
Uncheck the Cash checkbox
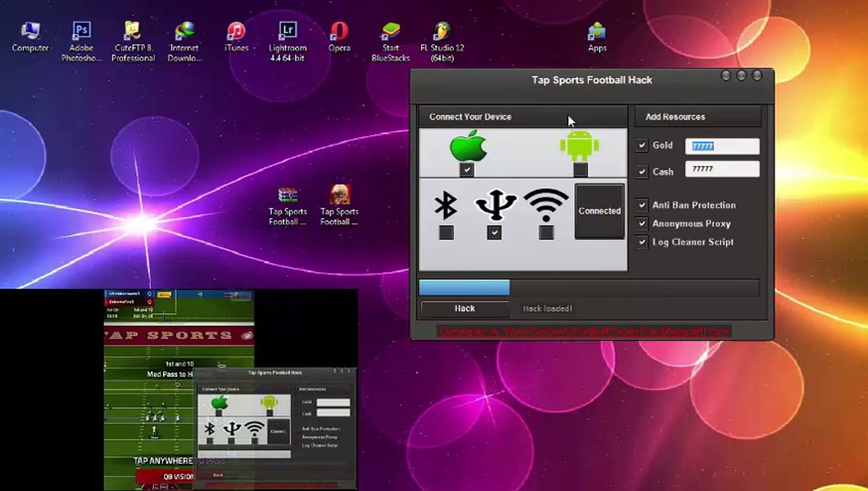click(x=641, y=171)
